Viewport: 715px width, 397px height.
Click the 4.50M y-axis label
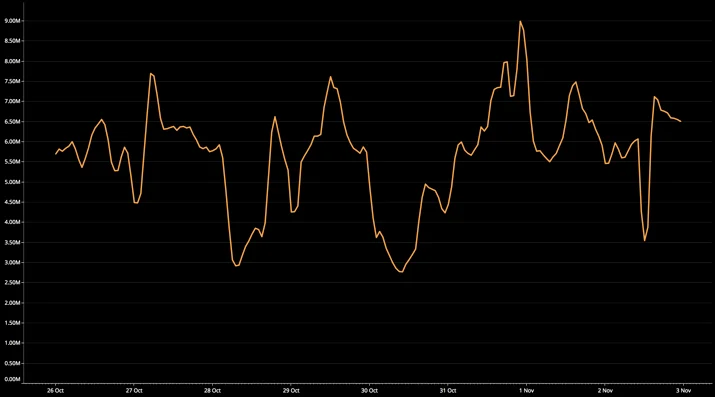coord(12,202)
